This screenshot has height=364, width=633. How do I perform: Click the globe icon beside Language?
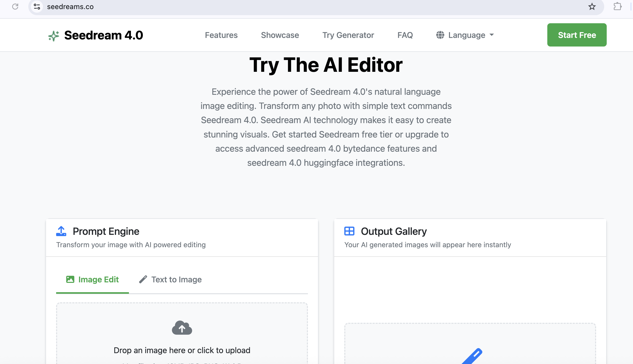tap(440, 35)
